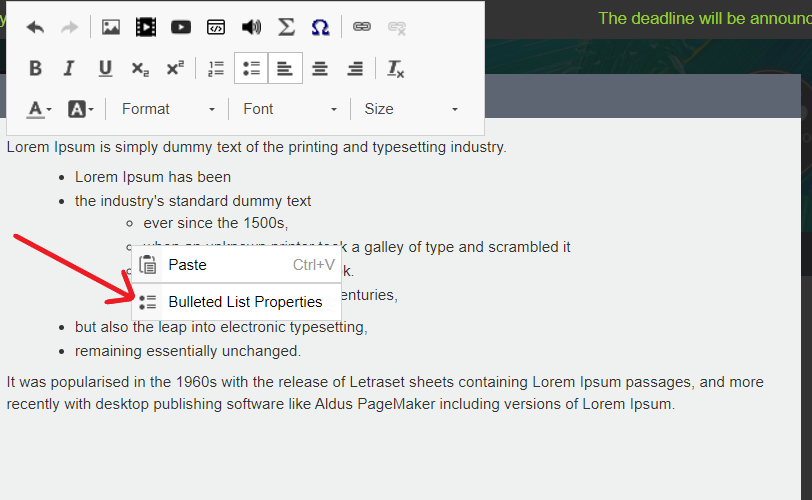The width and height of the screenshot is (812, 500).
Task: Open the special character Omega tool
Action: [320, 27]
